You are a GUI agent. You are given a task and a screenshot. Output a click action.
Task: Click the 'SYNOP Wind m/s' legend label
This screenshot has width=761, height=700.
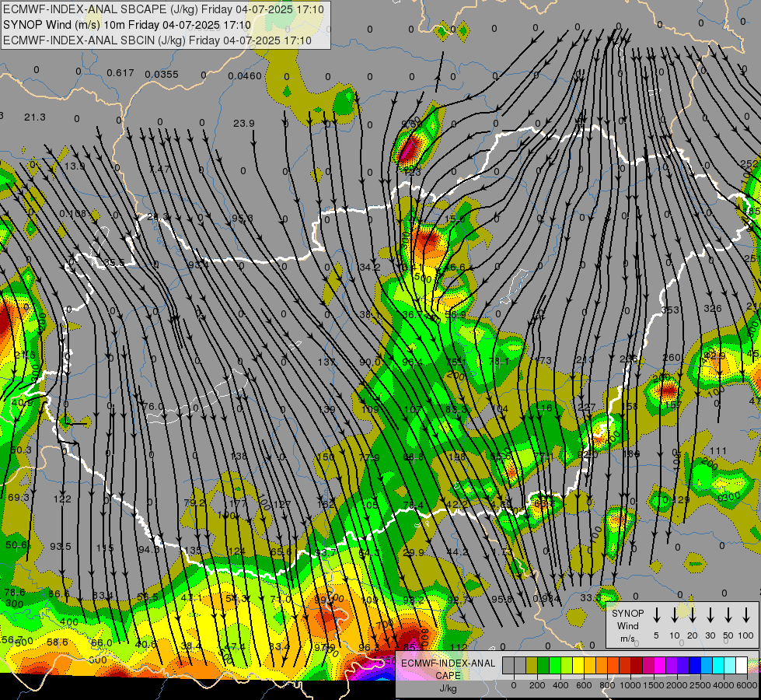tap(627, 625)
